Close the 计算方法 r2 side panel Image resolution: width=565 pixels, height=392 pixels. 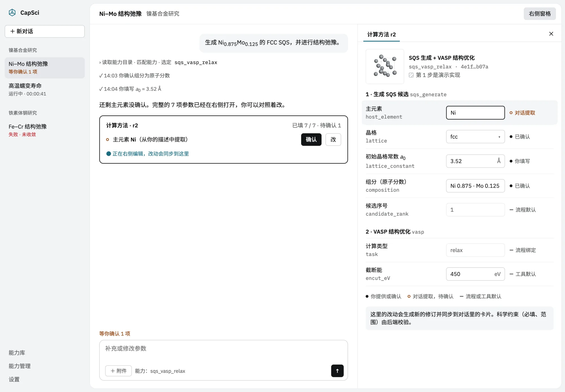(551, 34)
